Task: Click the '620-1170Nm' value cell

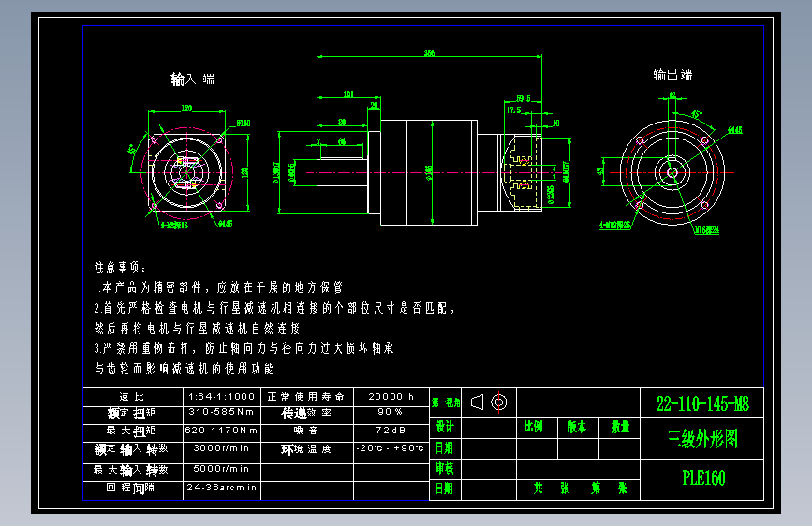Action: tap(222, 431)
